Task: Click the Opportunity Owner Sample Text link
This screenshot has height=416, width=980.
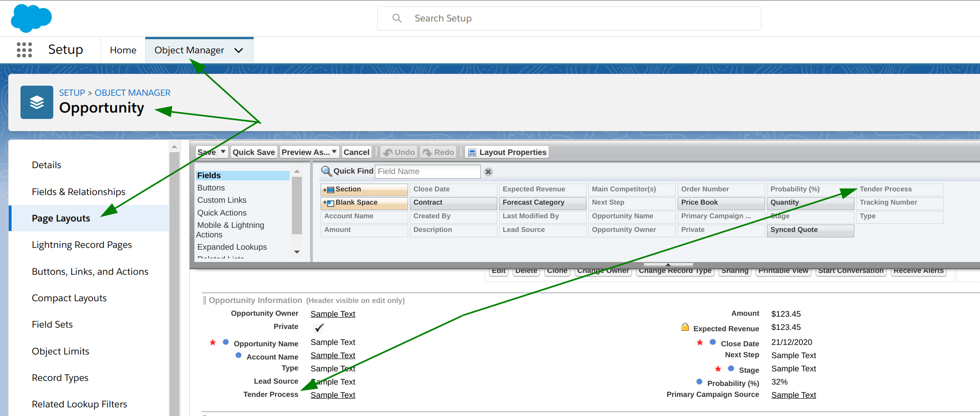Action: point(333,314)
